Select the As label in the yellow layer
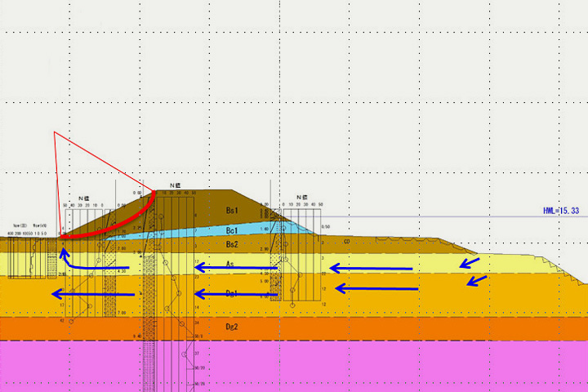588x392 pixels. click(229, 264)
